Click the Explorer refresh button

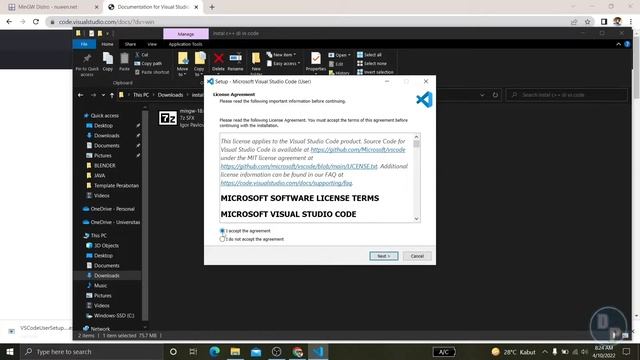pyautogui.click(x=495, y=95)
